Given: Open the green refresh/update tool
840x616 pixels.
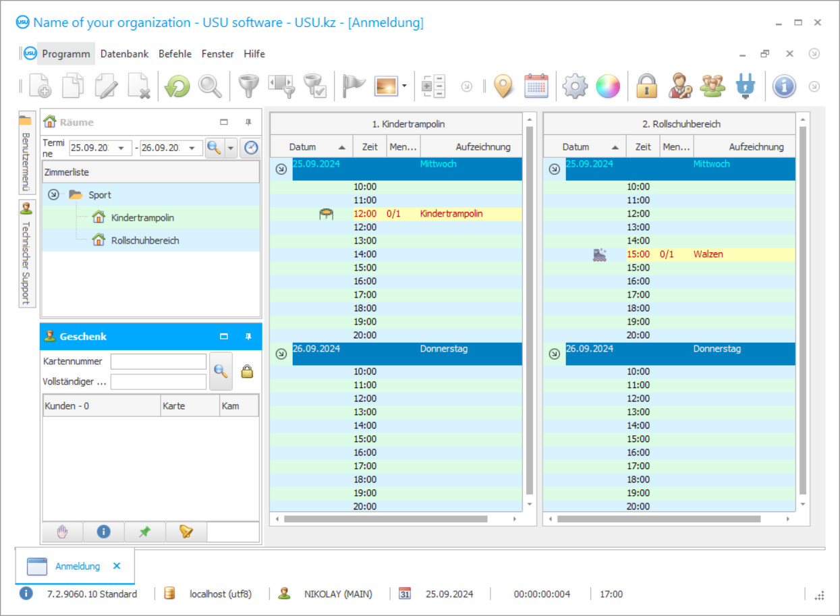Looking at the screenshot, I should [x=177, y=86].
